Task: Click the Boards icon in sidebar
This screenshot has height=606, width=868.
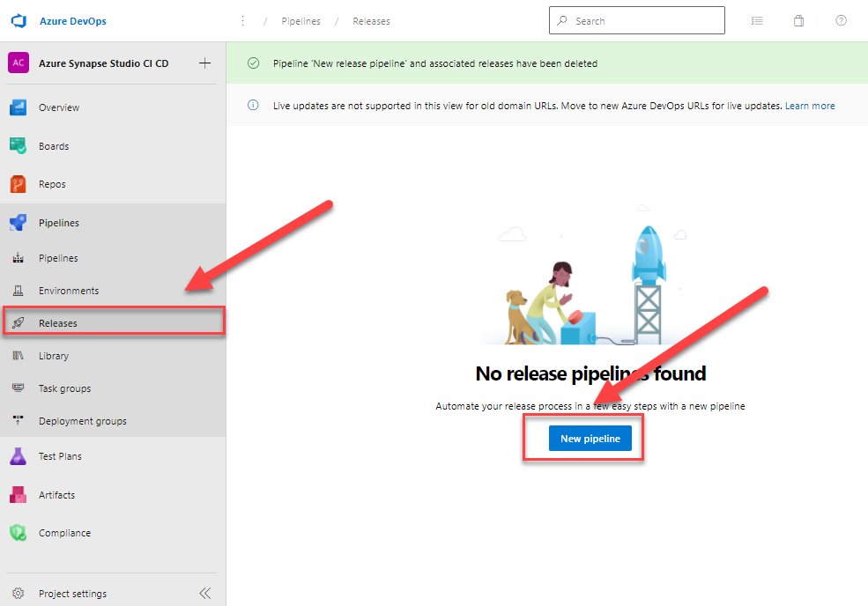Action: [x=18, y=146]
